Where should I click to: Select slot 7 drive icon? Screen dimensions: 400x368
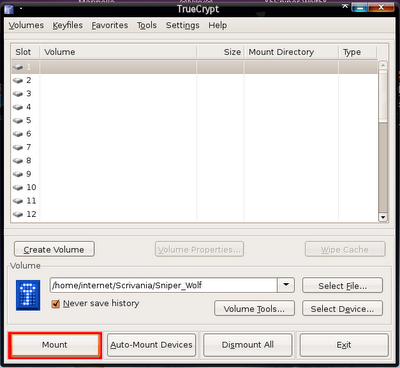pyautogui.click(x=18, y=147)
